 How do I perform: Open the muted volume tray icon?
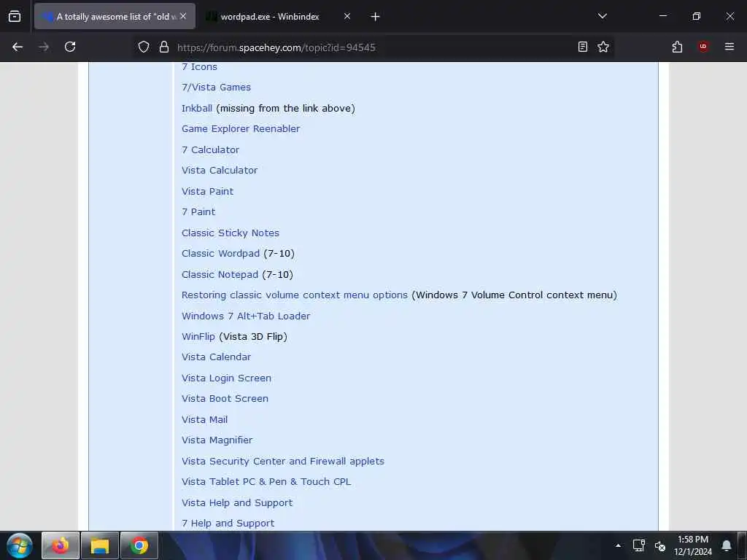659,545
